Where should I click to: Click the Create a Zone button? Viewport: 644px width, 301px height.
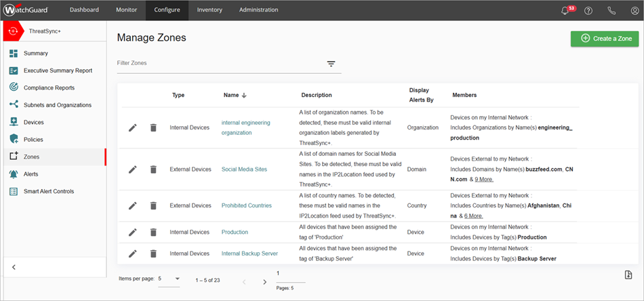point(605,39)
